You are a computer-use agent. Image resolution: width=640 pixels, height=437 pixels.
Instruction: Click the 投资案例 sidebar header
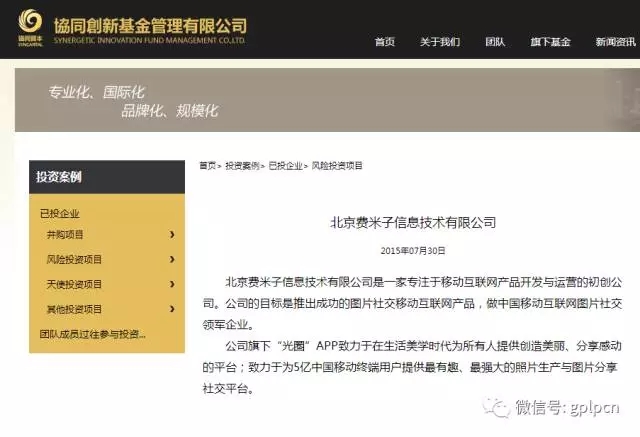107,177
